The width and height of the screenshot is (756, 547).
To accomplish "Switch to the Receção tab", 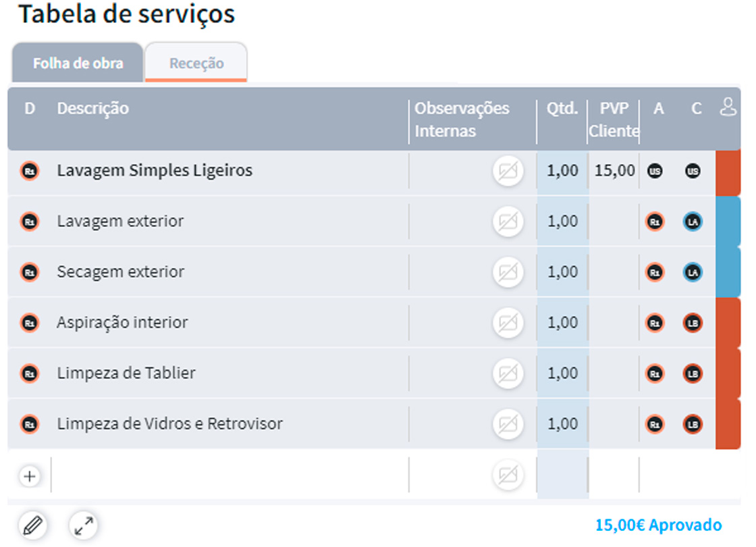I will tap(196, 61).
